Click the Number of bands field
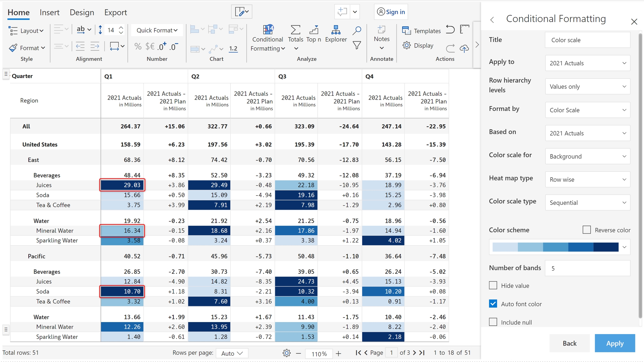The width and height of the screenshot is (644, 362). coord(588,268)
